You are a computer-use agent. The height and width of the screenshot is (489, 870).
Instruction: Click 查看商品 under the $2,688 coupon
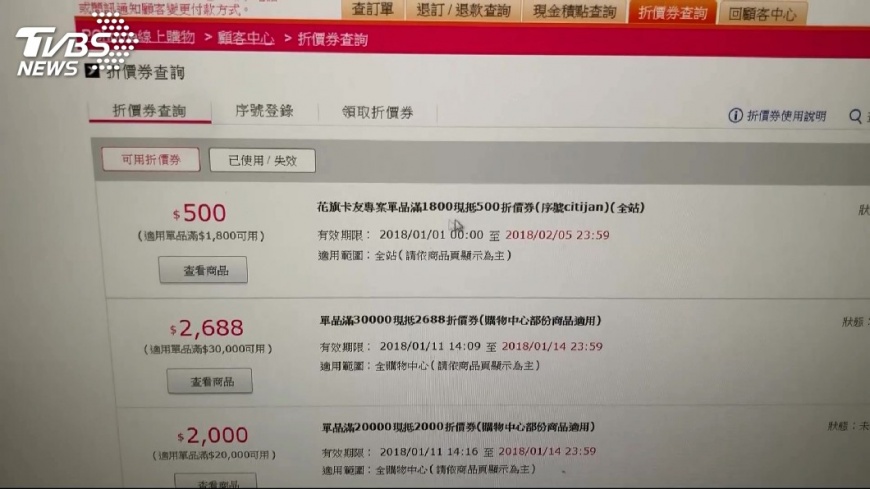point(210,381)
